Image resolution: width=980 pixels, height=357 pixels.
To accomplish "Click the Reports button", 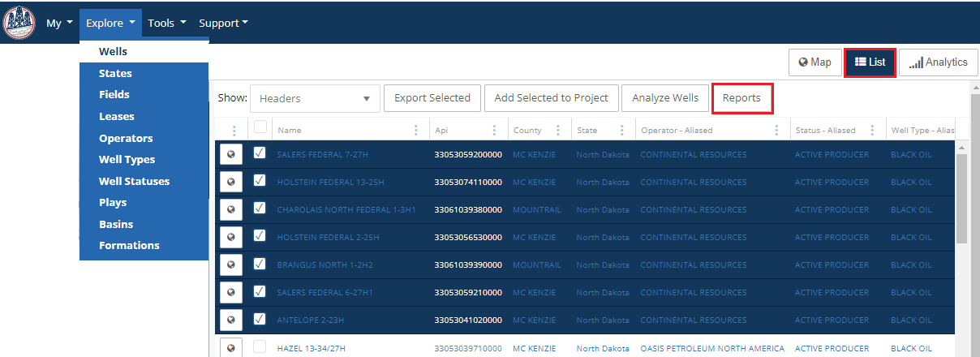I will (741, 98).
